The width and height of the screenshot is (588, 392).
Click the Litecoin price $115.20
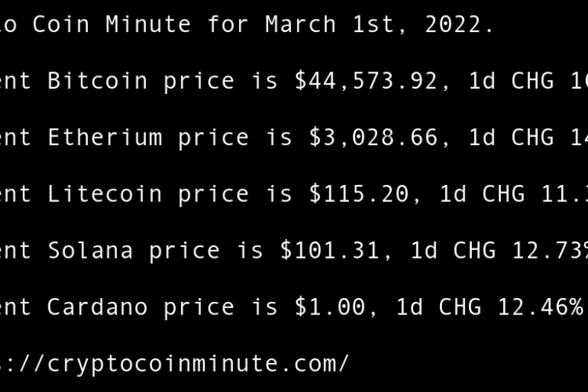tap(358, 194)
